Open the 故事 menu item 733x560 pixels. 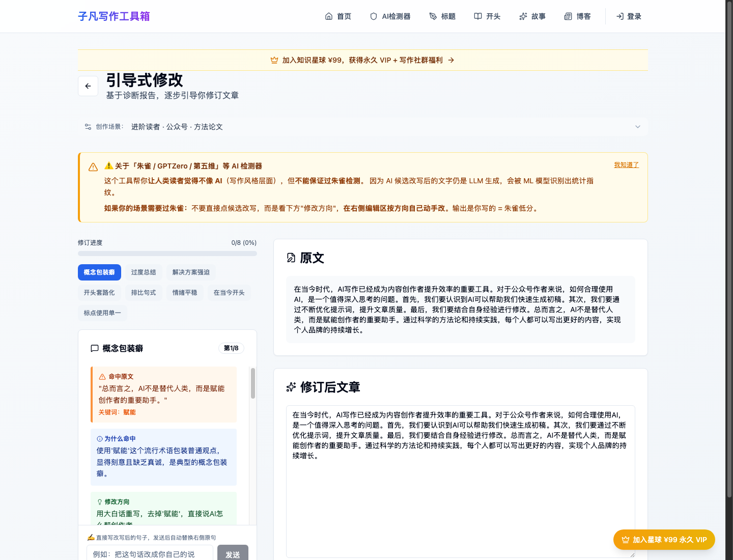coord(532,16)
